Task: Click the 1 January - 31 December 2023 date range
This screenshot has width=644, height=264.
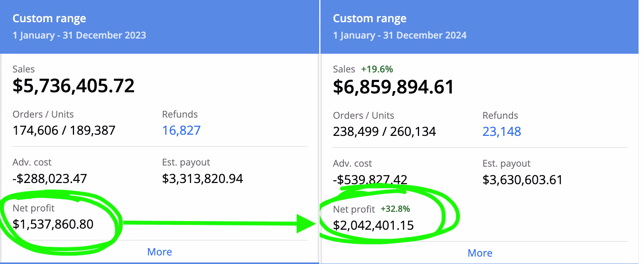Action: coord(79,35)
